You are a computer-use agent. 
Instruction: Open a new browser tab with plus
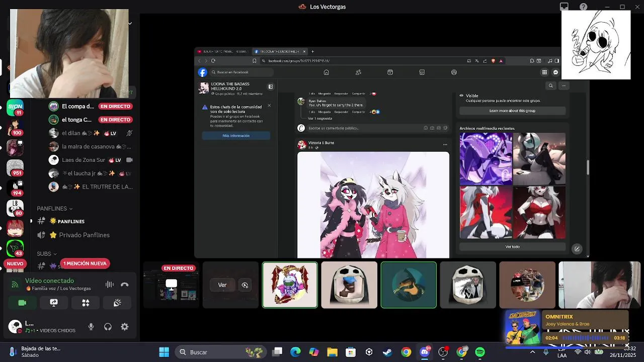tap(312, 51)
